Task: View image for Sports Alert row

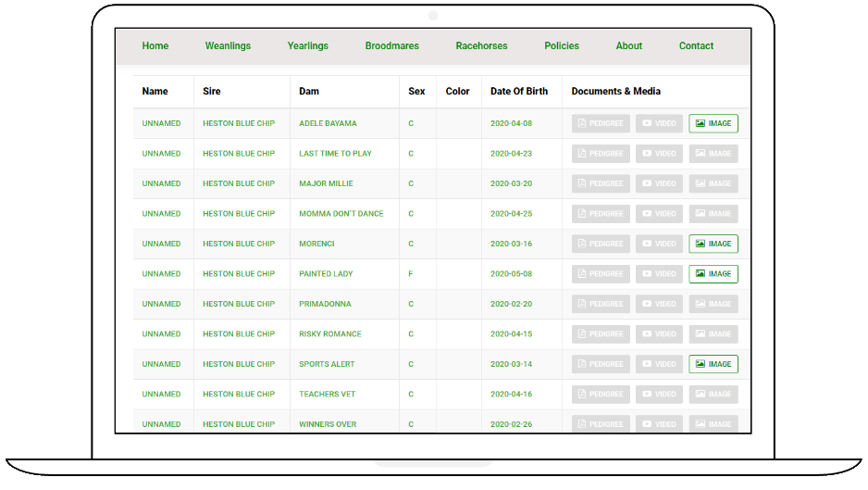Action: [x=713, y=364]
